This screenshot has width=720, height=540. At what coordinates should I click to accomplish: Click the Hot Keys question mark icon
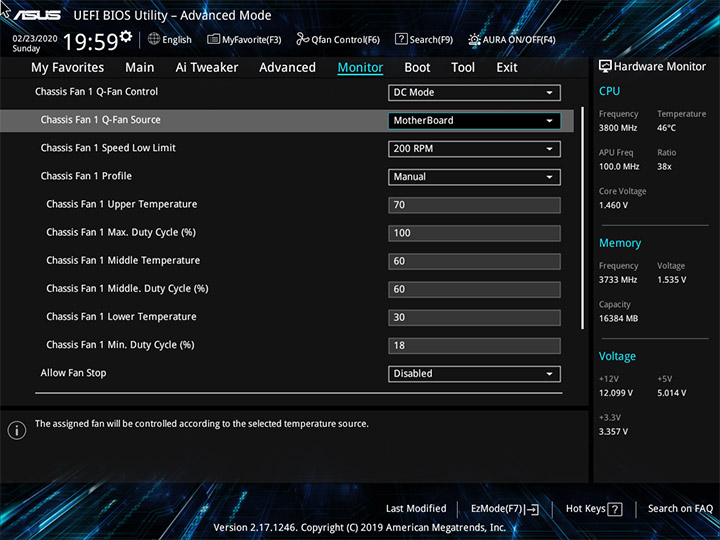(x=615, y=509)
